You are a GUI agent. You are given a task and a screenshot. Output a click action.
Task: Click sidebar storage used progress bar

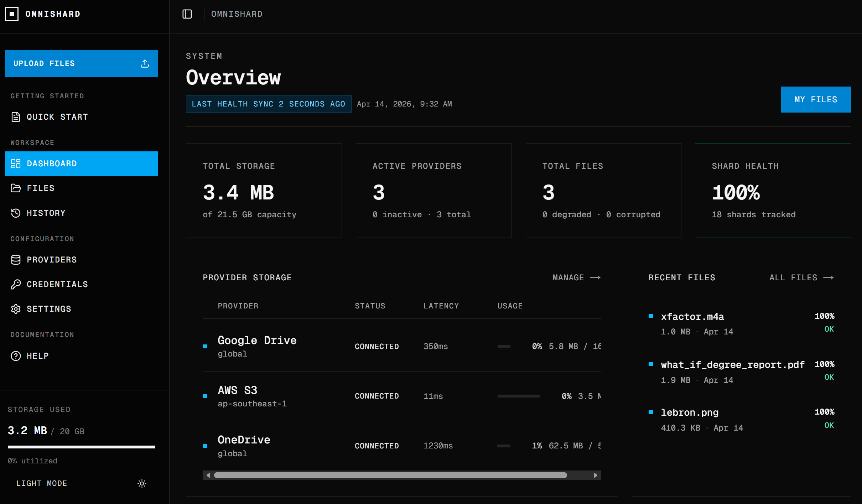[82, 447]
